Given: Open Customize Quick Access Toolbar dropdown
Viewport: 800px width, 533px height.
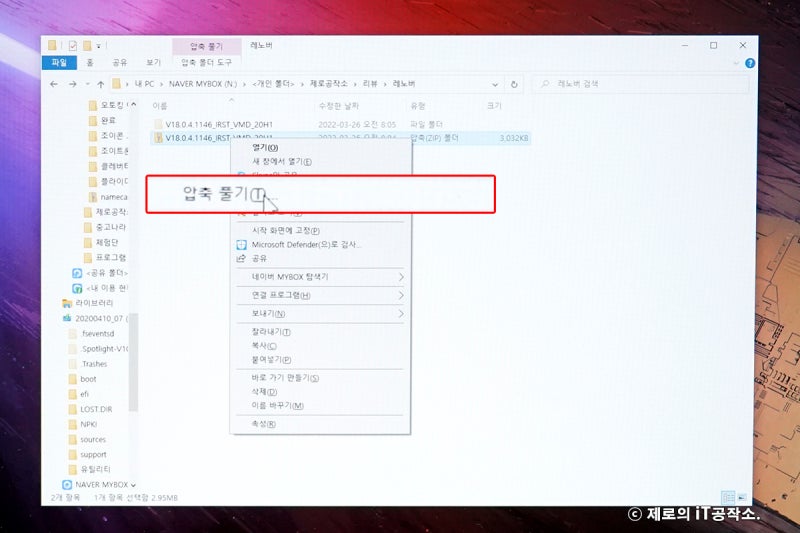Looking at the screenshot, I should click(x=98, y=46).
